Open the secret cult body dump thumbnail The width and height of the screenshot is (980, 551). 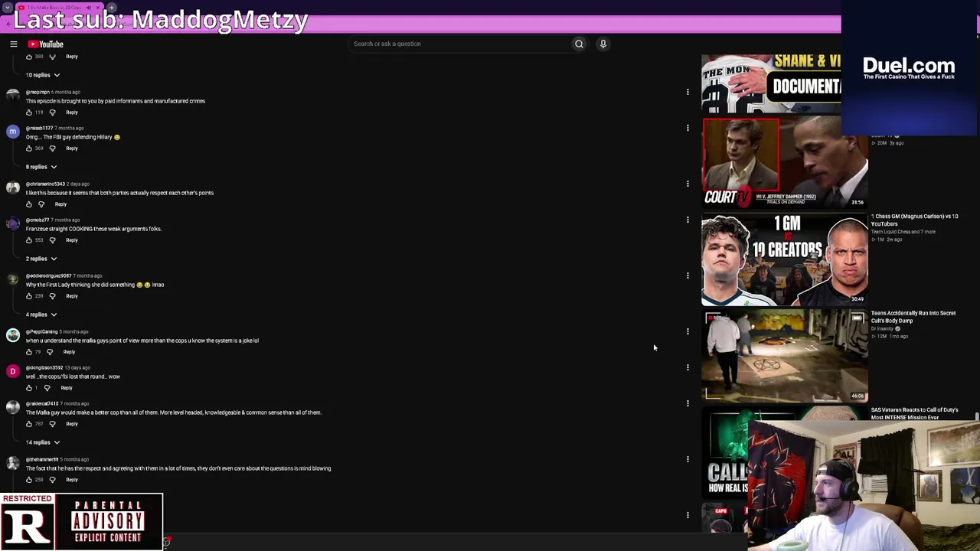click(785, 356)
